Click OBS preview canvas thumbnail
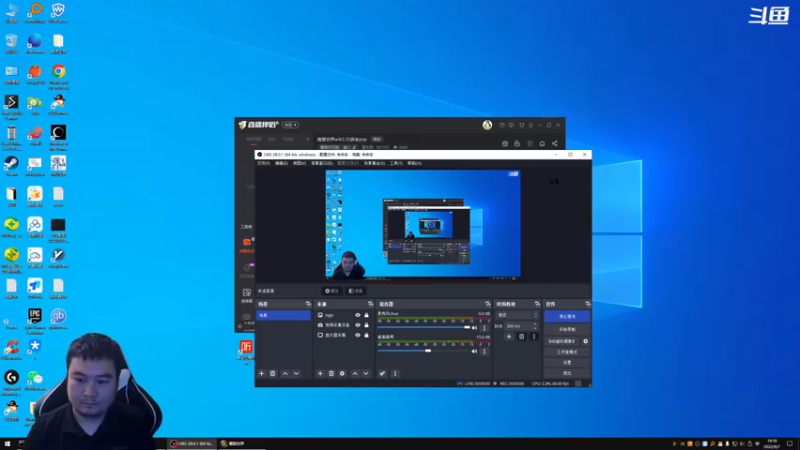 tap(423, 224)
